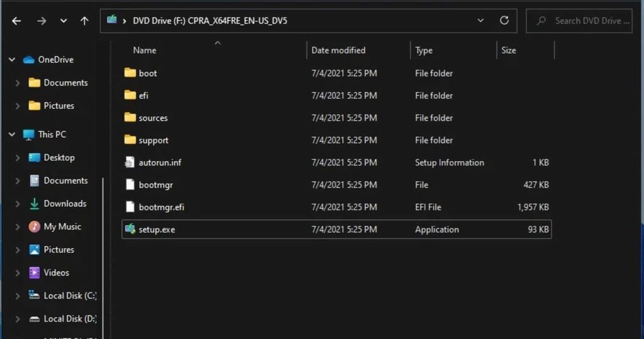The width and height of the screenshot is (644, 339).
Task: Click the Local Disk (C:) drive icon
Action: [34, 294]
